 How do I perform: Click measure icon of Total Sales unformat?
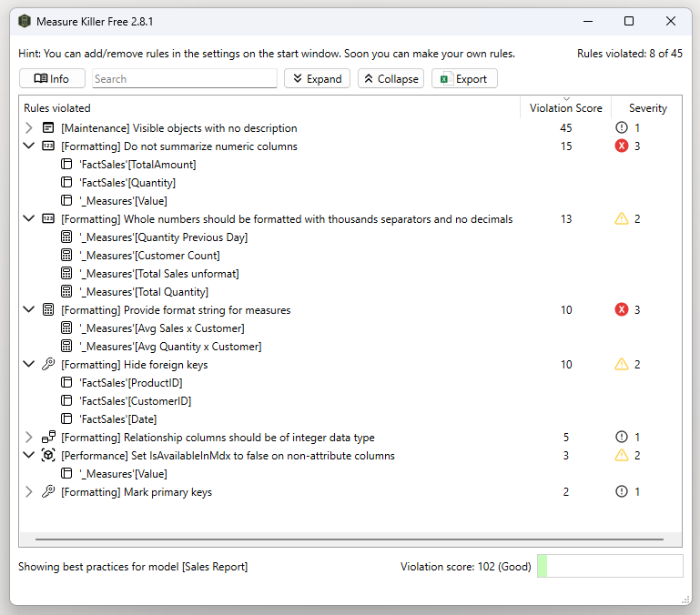tap(66, 273)
